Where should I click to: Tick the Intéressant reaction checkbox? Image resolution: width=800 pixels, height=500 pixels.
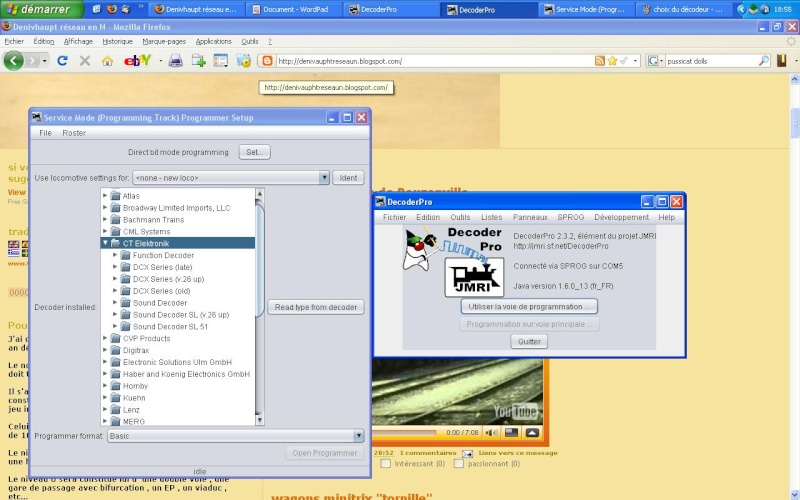click(386, 464)
